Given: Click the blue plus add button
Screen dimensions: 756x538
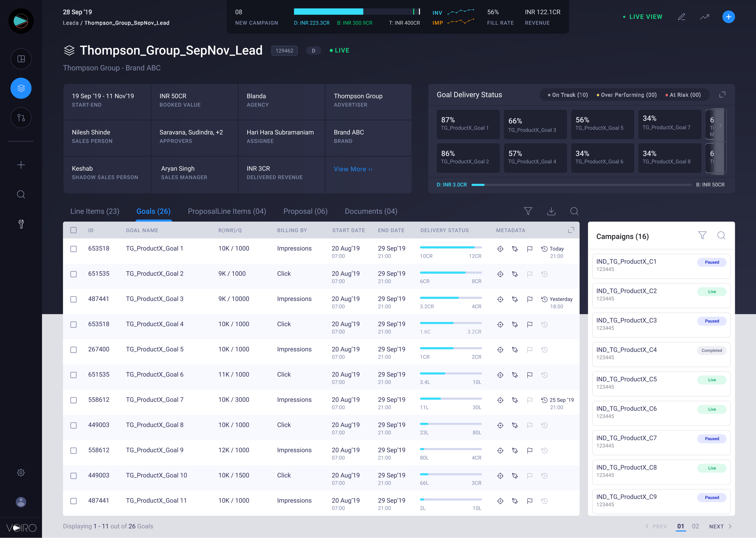Looking at the screenshot, I should click(x=728, y=17).
